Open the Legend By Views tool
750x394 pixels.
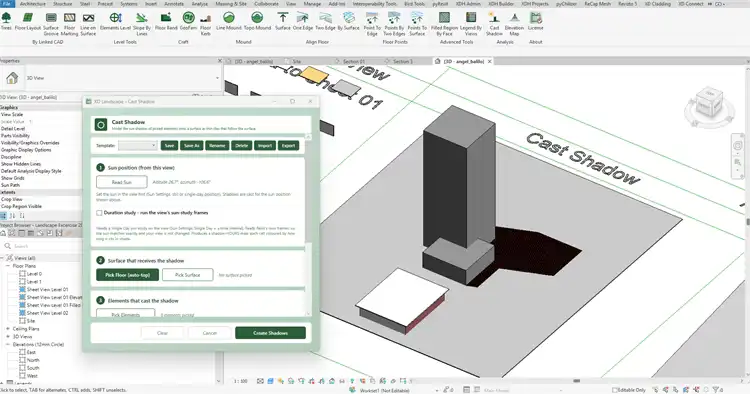point(471,24)
